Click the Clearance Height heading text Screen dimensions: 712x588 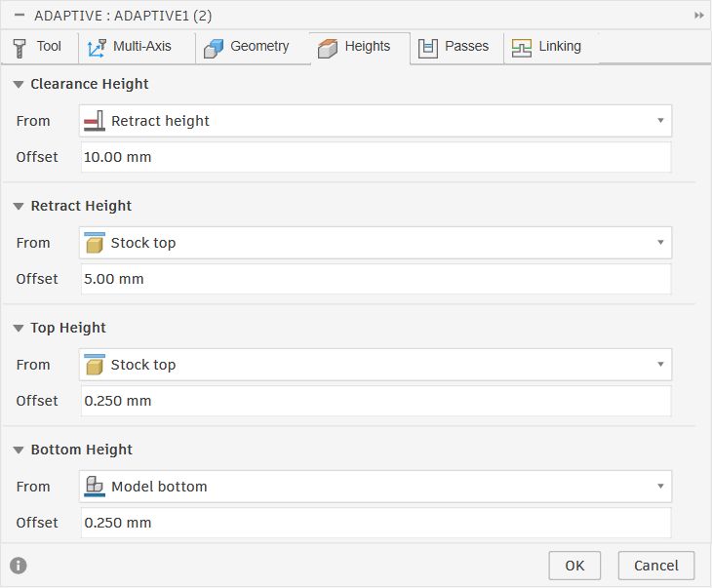pyautogui.click(x=90, y=84)
